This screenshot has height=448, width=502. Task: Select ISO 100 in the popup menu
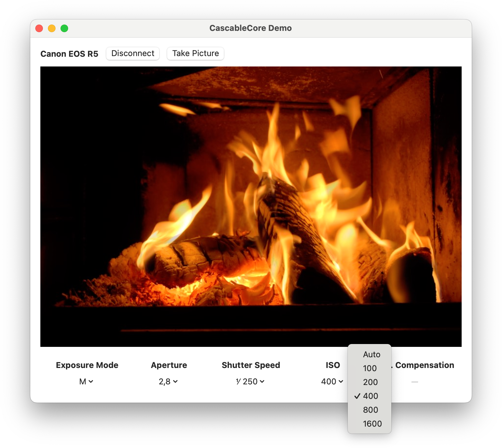click(x=370, y=368)
